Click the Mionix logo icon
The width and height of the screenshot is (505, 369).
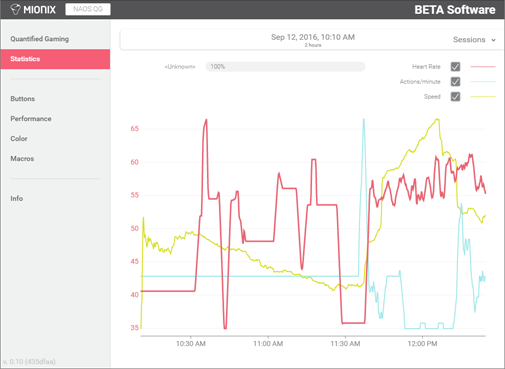15,9
